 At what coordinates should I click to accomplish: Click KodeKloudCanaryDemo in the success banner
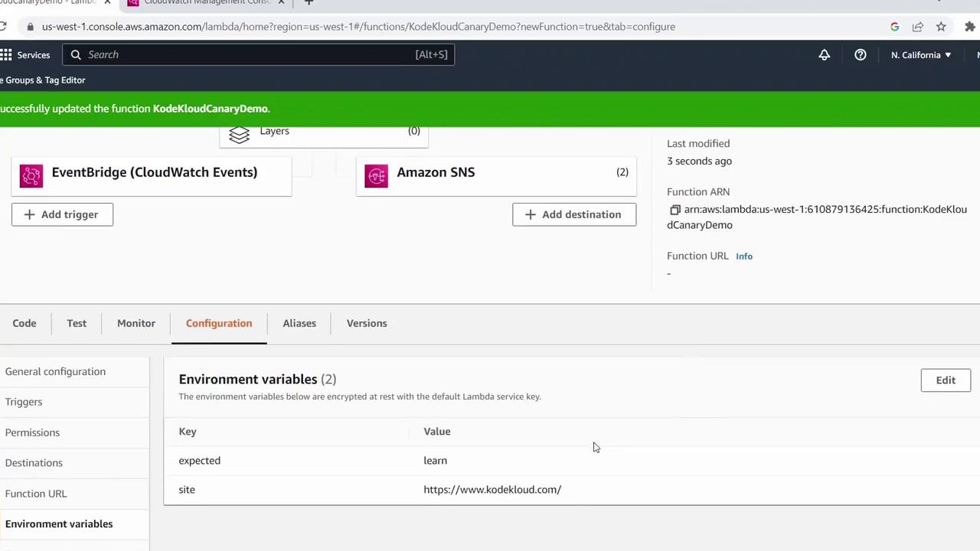click(211, 109)
